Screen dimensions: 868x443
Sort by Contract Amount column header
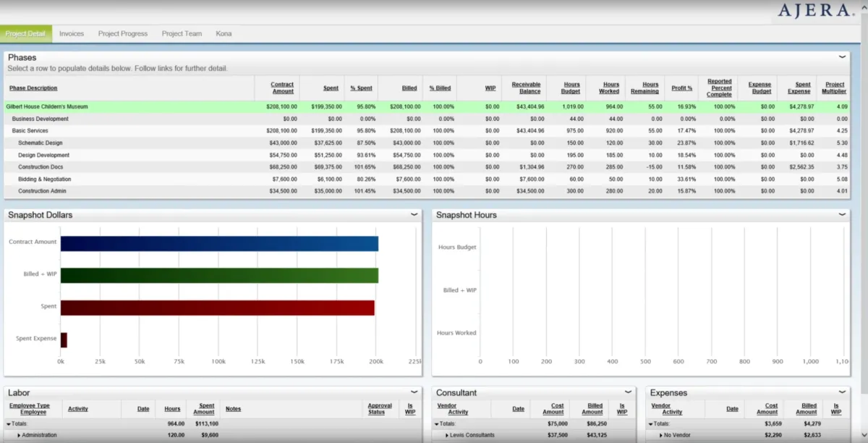pyautogui.click(x=282, y=88)
